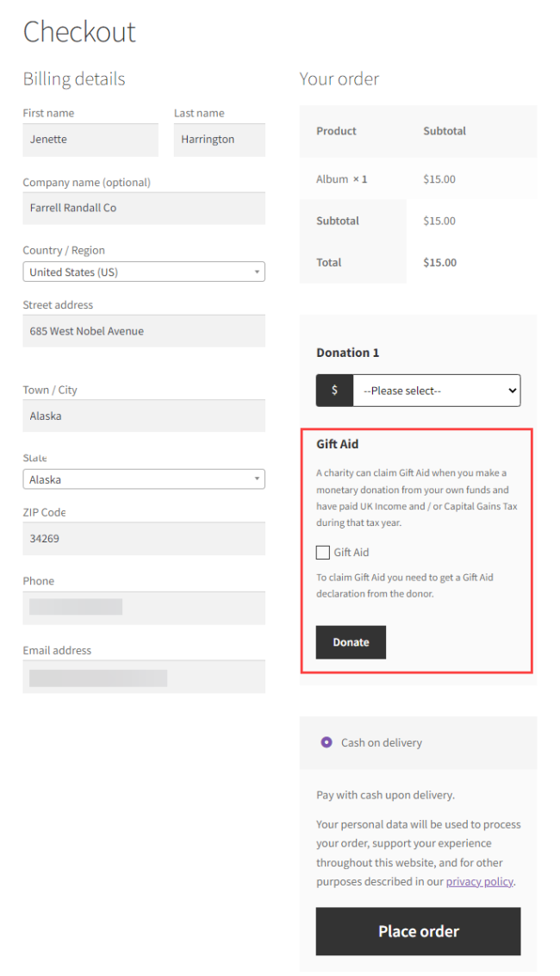Click the ZIP Code field

tap(144, 539)
